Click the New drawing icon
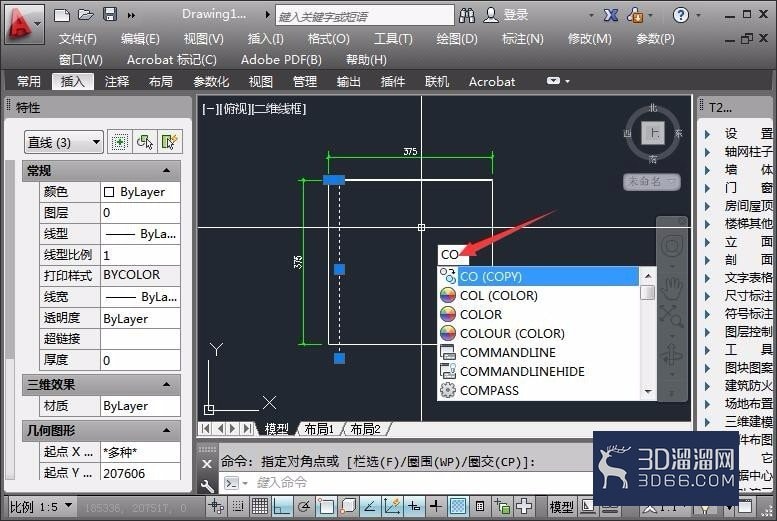This screenshot has height=521, width=777. coord(61,15)
